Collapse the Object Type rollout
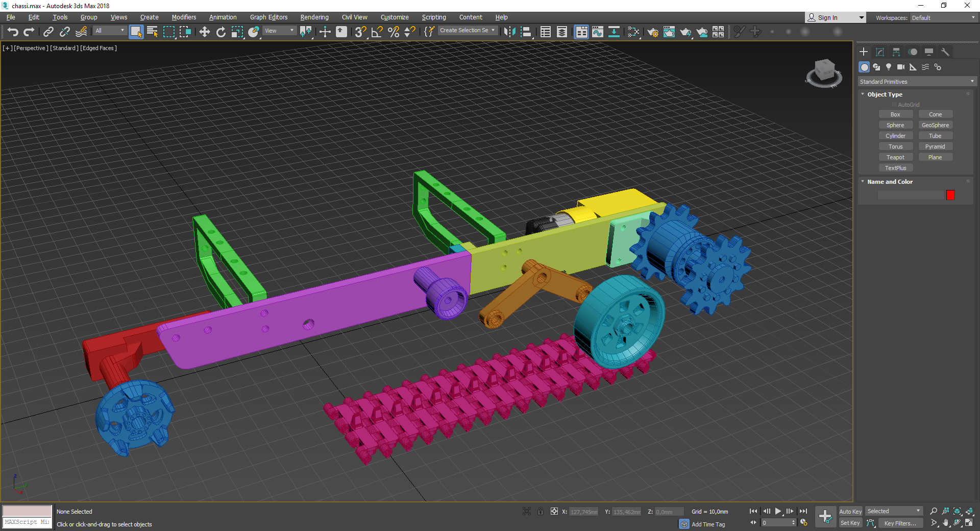 (x=885, y=94)
